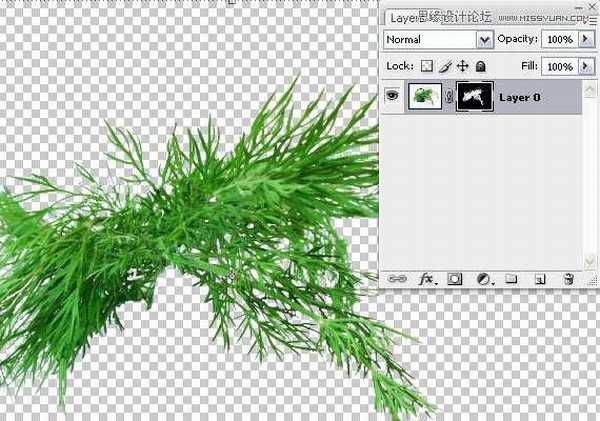Open the layer style fx menu
Viewport: 600px width, 421px height.
[x=425, y=280]
